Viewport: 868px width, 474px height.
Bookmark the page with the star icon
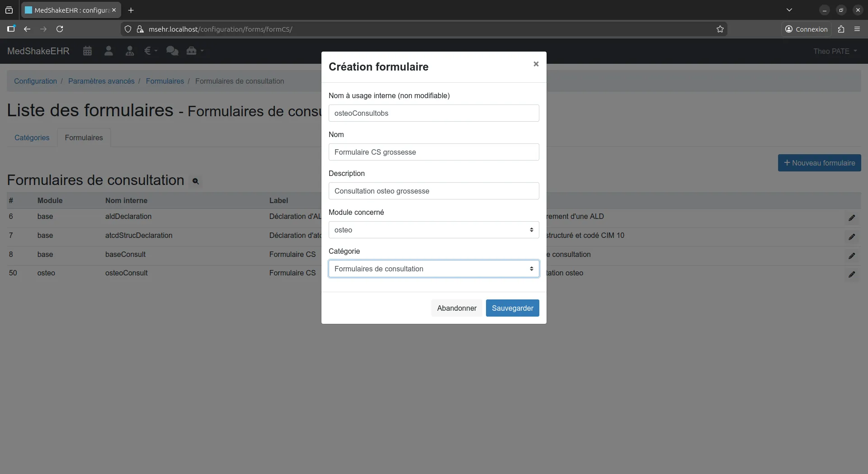click(x=720, y=29)
